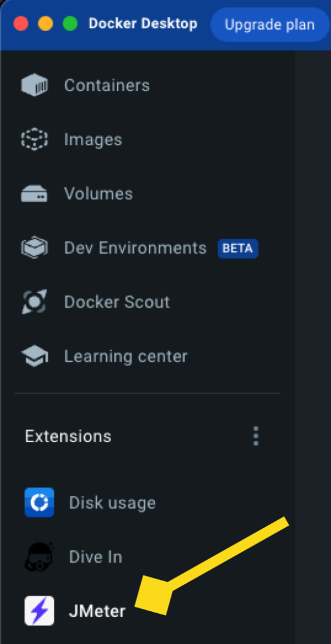
Task: Click the Extensions section header
Action: click(x=68, y=436)
